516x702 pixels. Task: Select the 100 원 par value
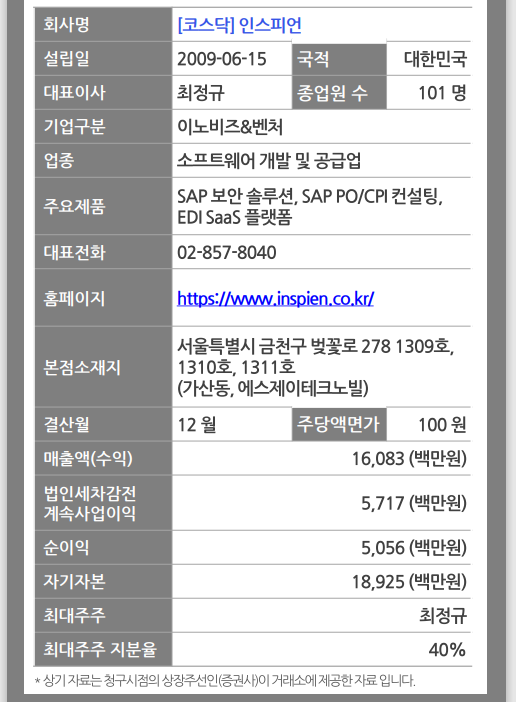pos(442,424)
